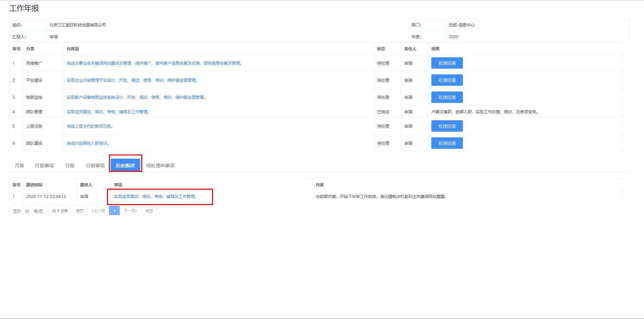Open 完成对赵辉的入职培训 link
The width and height of the screenshot is (644, 319).
88,143
